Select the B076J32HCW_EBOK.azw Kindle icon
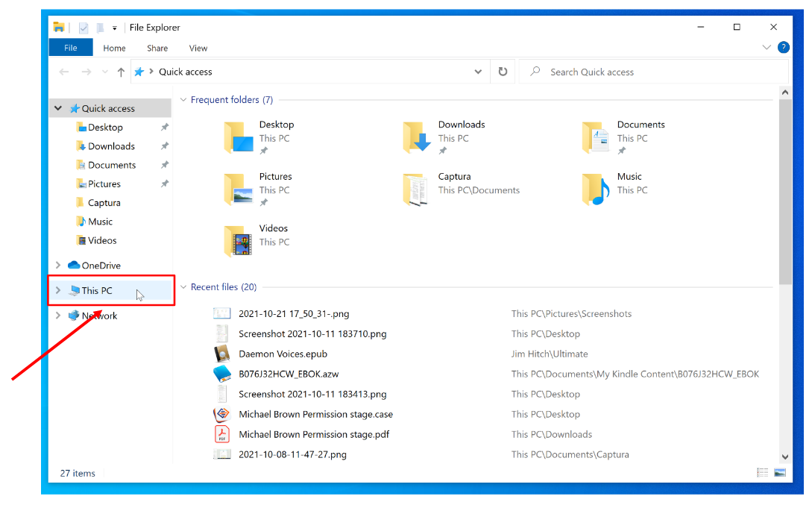812x511 pixels. tap(222, 374)
